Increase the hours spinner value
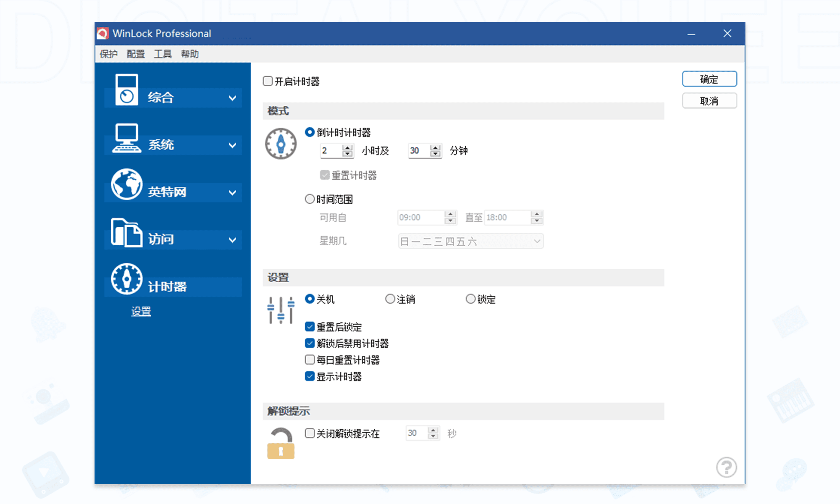840x504 pixels. (347, 147)
